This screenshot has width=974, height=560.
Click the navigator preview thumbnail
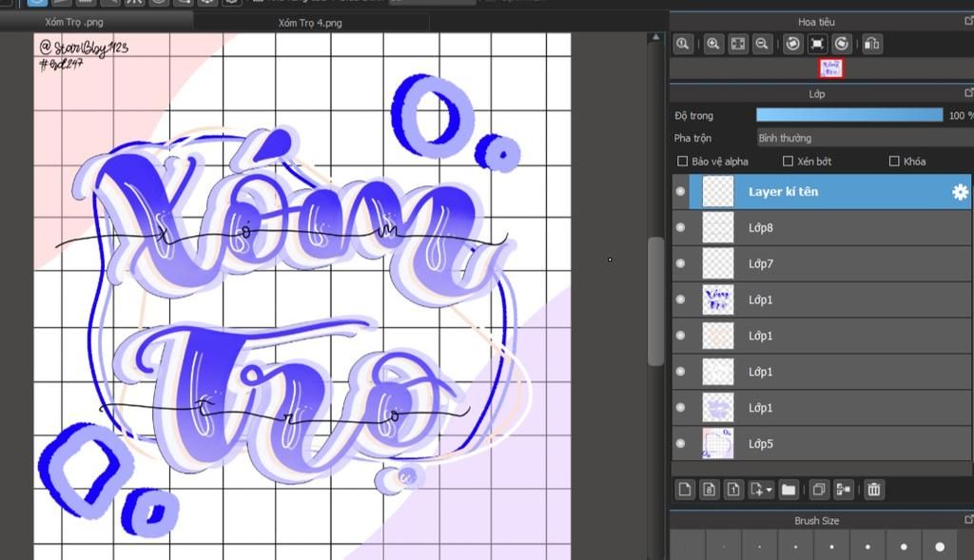831,68
